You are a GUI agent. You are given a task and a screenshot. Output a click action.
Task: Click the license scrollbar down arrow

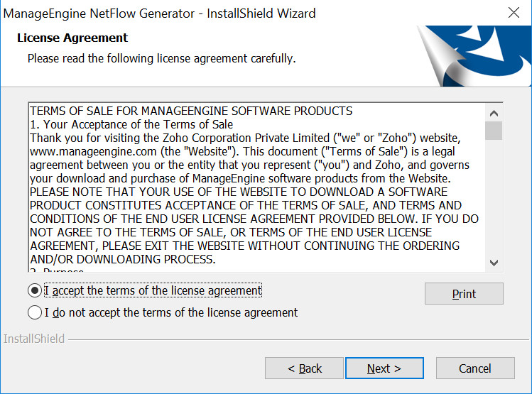click(494, 263)
